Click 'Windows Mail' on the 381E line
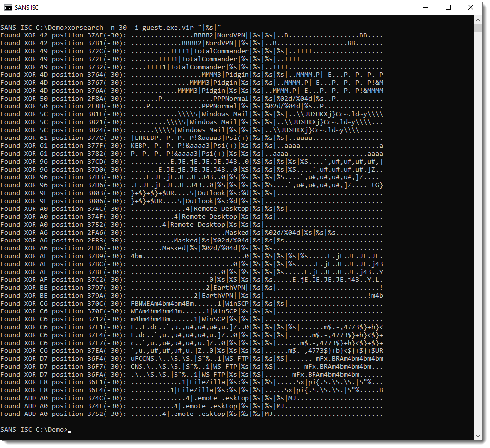 225,114
